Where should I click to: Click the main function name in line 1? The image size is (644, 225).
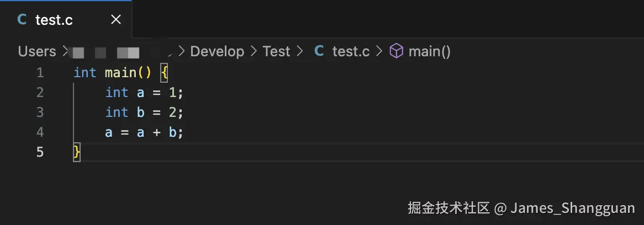tap(120, 72)
